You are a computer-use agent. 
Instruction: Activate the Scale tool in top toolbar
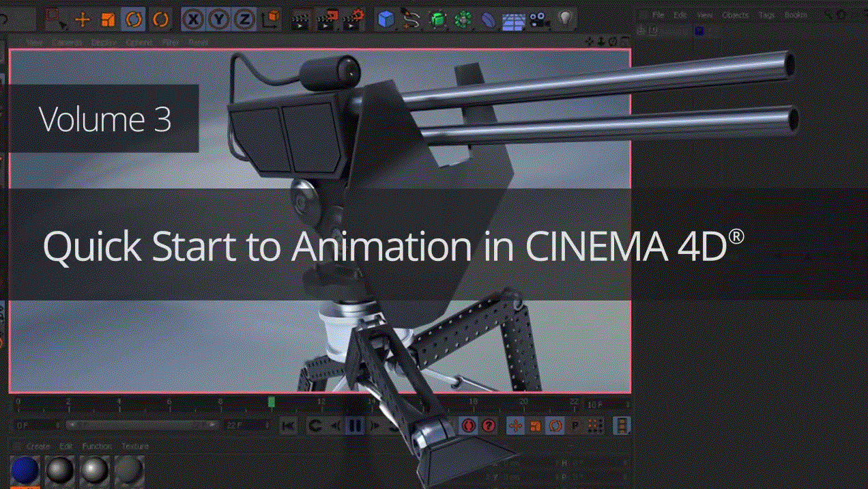point(108,20)
